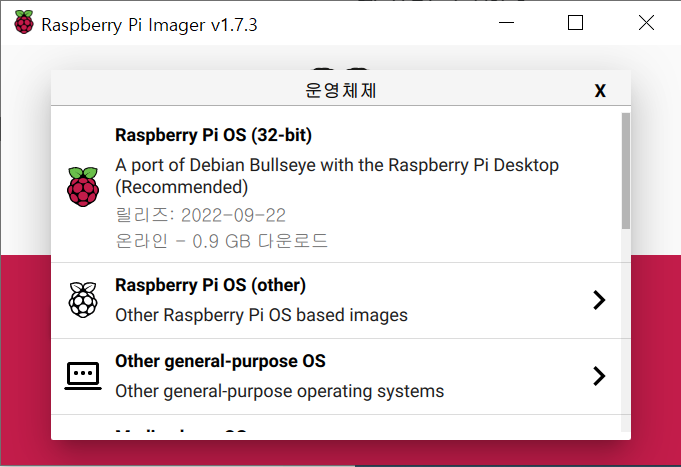Click the outlined raspberry icon for Raspberry Pi OS (other)
This screenshot has height=467, width=681.
83,300
